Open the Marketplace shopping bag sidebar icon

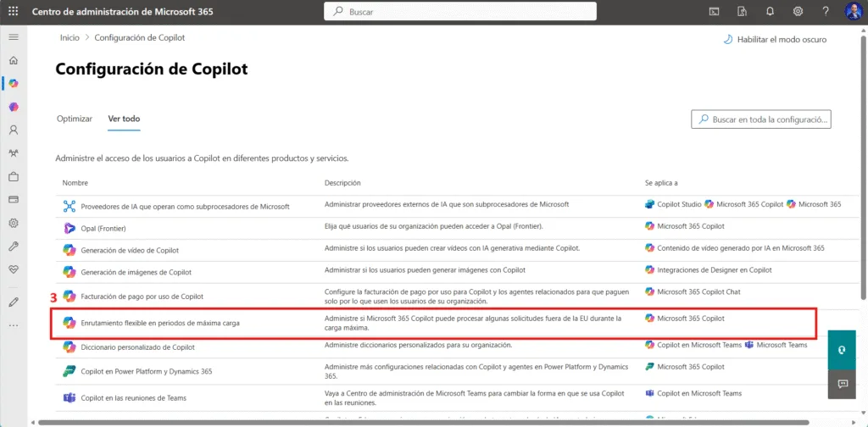tap(14, 177)
